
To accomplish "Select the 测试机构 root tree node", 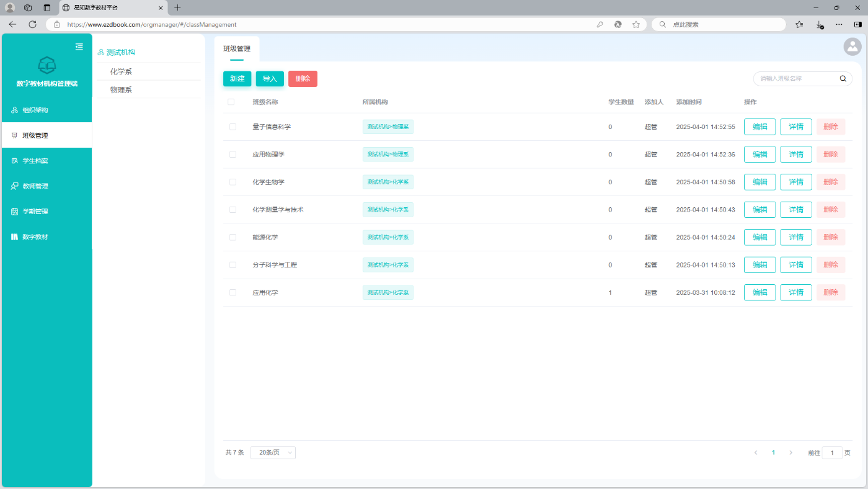I will (x=120, y=52).
